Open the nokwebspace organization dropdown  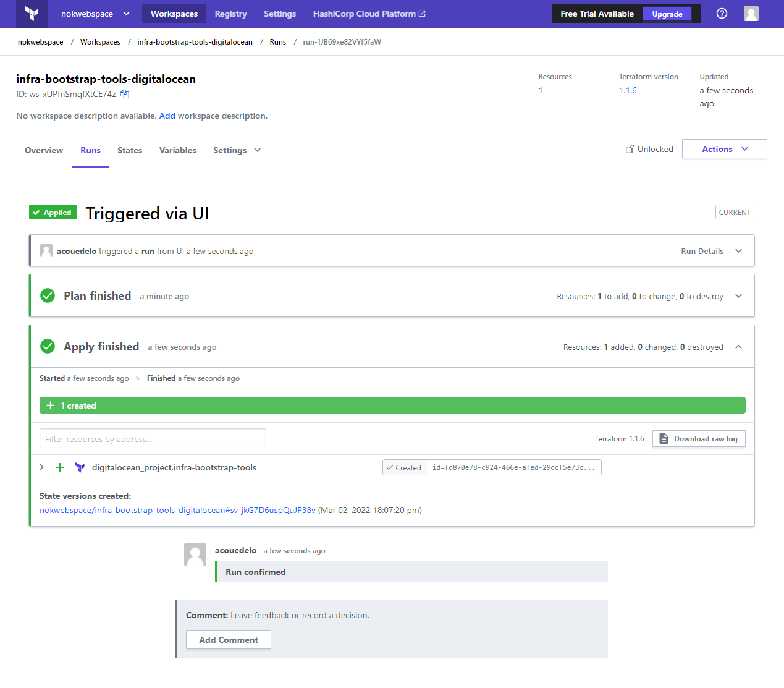point(95,14)
